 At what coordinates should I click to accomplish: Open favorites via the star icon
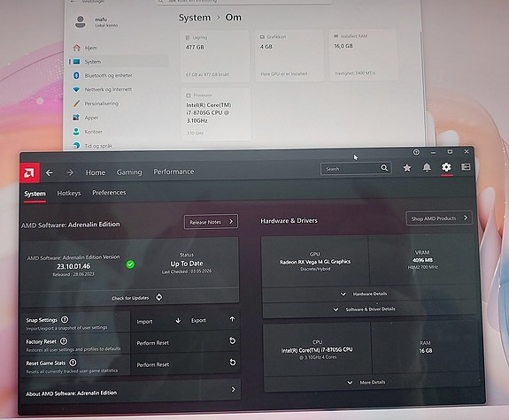(407, 168)
